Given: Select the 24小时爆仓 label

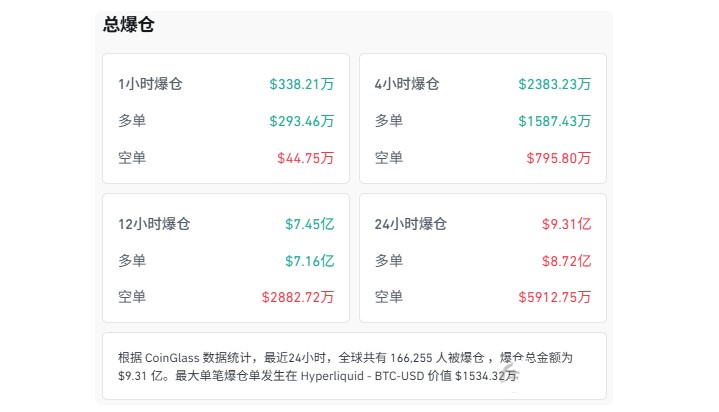Looking at the screenshot, I should point(410,224).
